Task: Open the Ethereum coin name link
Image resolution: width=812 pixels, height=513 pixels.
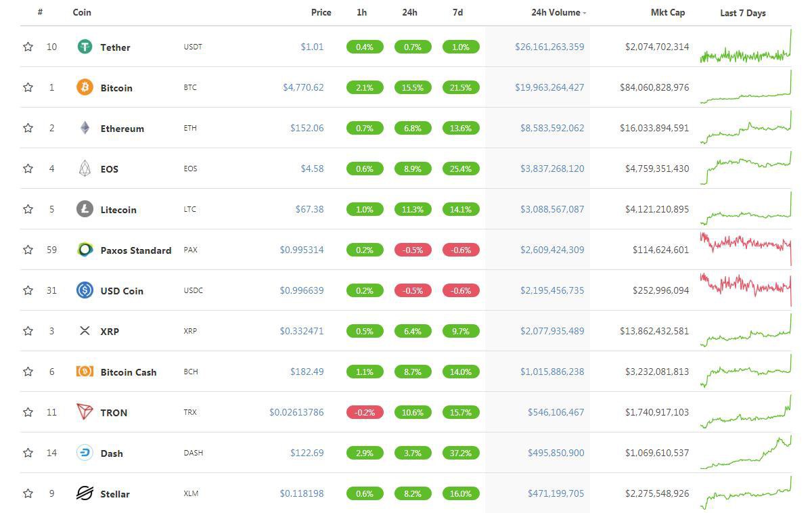Action: point(122,129)
